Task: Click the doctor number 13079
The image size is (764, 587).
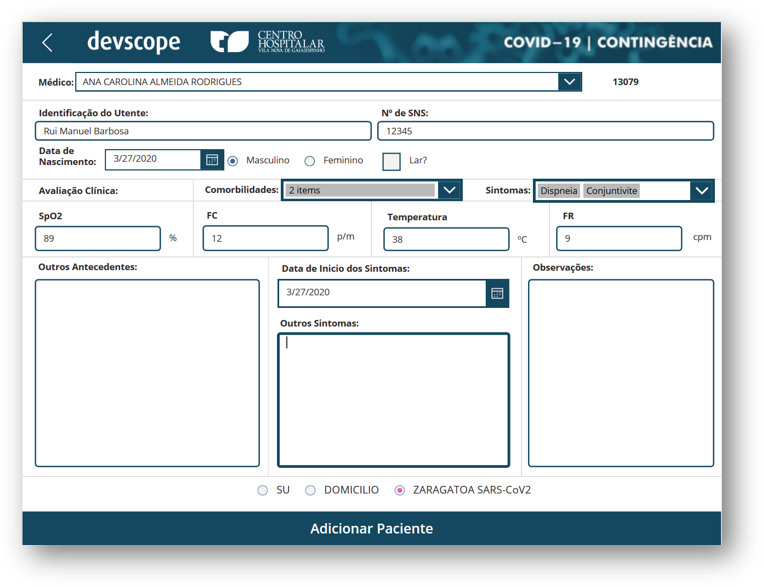Action: coord(626,82)
